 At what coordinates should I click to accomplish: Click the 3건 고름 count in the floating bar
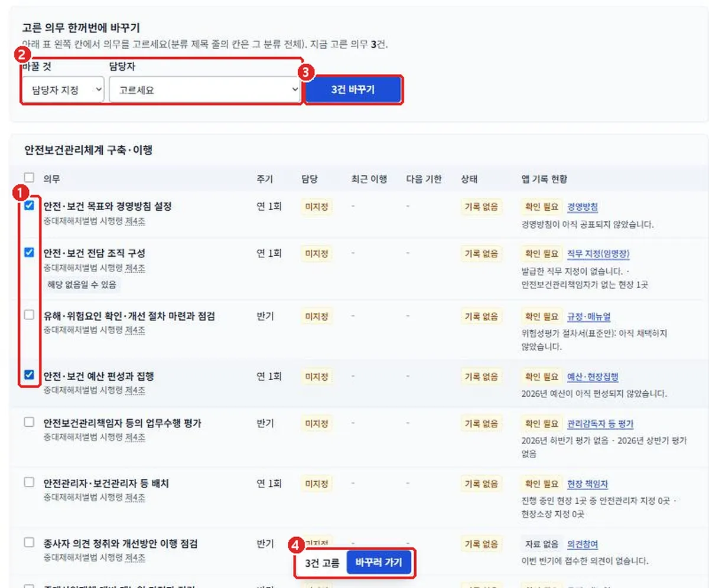pyautogui.click(x=322, y=564)
